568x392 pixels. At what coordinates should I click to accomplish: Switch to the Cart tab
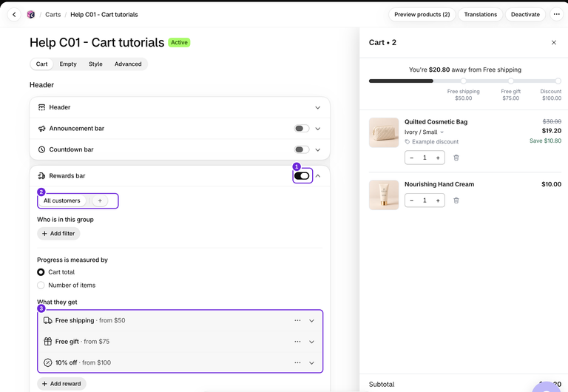41,64
